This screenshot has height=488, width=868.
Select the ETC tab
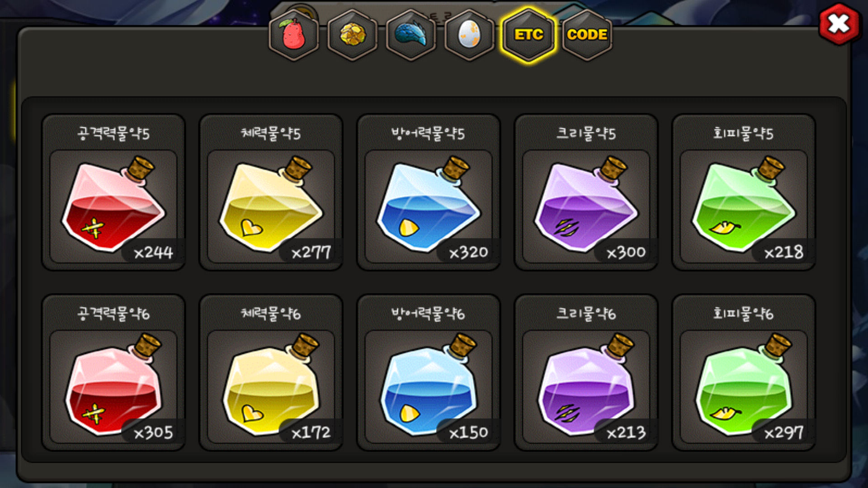click(x=528, y=35)
